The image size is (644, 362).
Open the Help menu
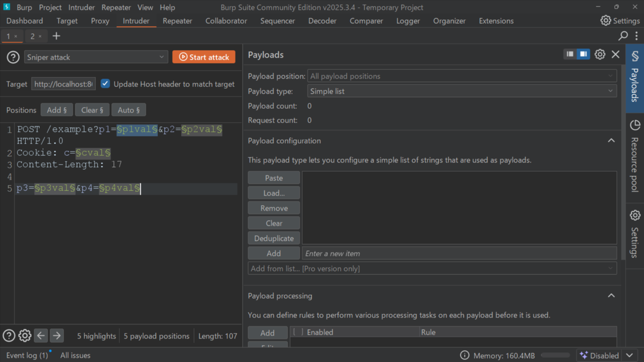pos(167,8)
